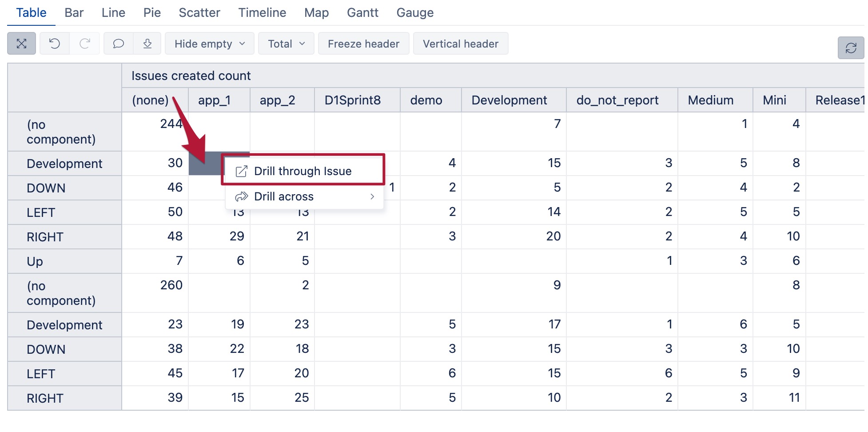Select Drill through Issue option
Image resolution: width=868 pixels, height=432 pixels.
point(303,171)
